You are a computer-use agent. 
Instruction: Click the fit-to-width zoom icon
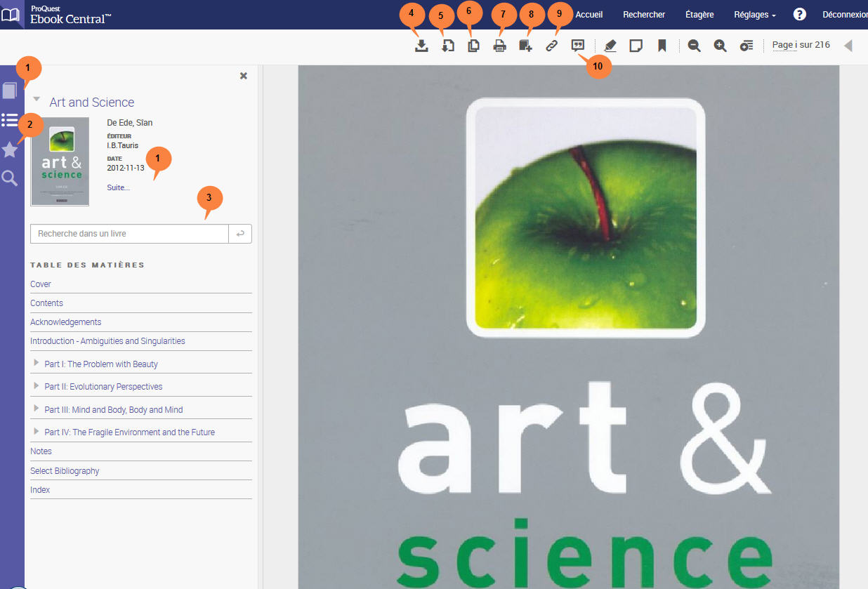pyautogui.click(x=747, y=46)
